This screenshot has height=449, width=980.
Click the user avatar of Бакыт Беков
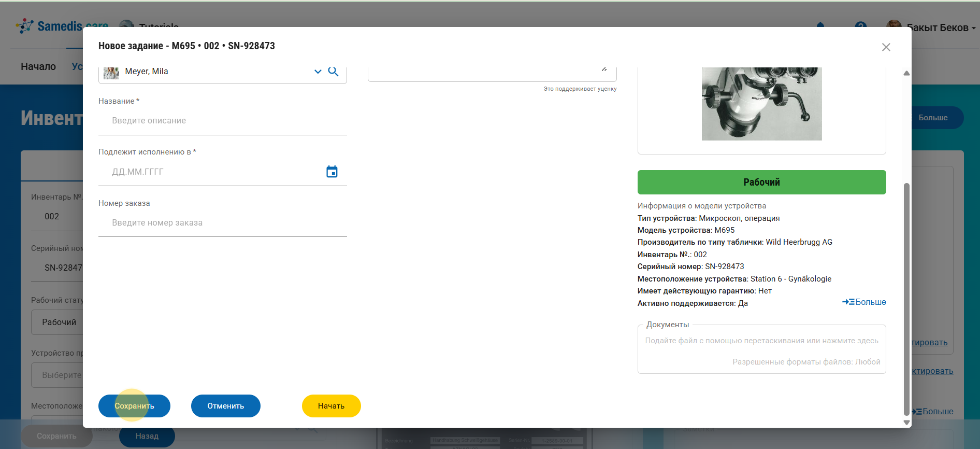[x=893, y=24]
